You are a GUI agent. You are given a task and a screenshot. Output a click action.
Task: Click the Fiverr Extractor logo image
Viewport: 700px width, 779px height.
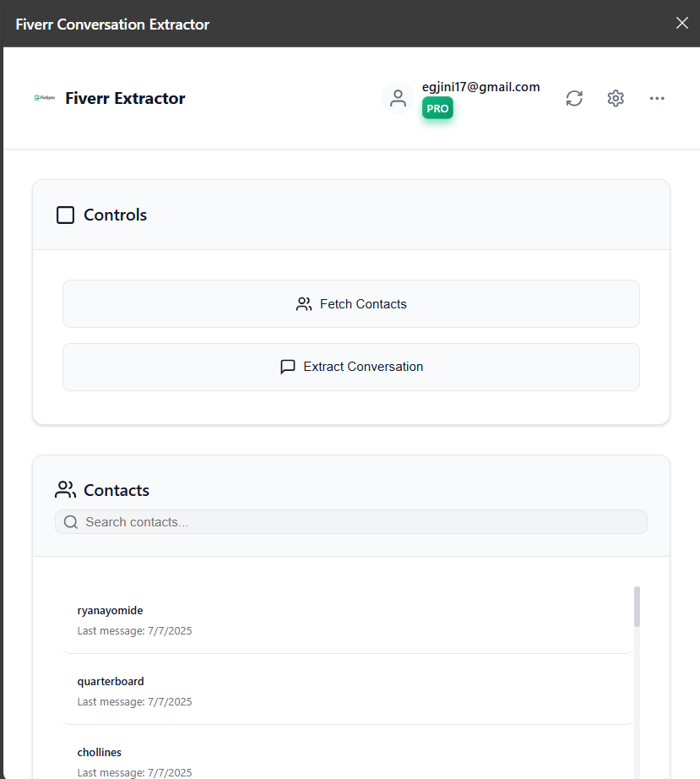pyautogui.click(x=45, y=98)
